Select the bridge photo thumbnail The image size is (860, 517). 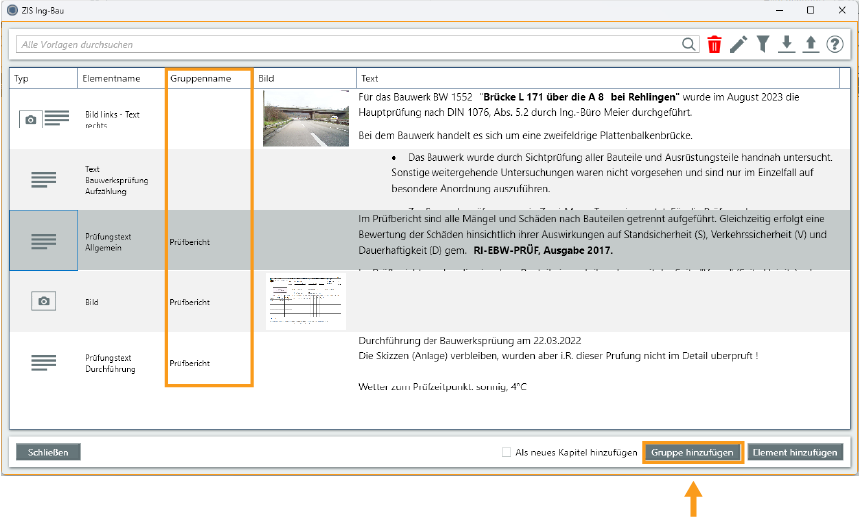[305, 118]
